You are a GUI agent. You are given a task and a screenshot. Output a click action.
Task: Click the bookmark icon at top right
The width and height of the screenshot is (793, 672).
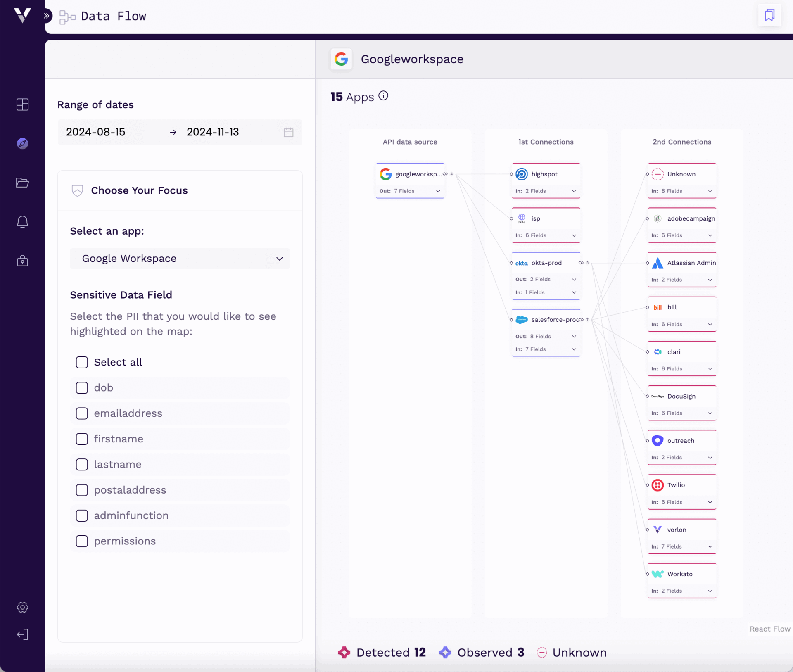pyautogui.click(x=769, y=15)
